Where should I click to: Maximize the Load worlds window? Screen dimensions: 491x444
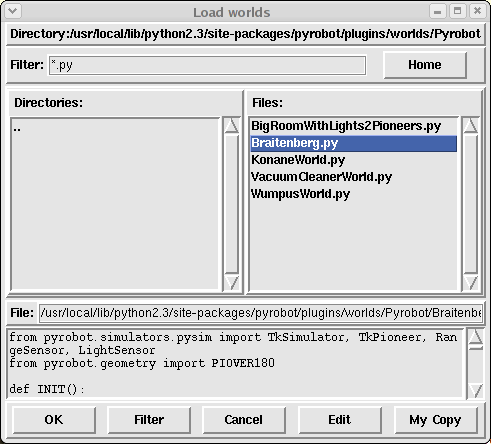click(458, 12)
